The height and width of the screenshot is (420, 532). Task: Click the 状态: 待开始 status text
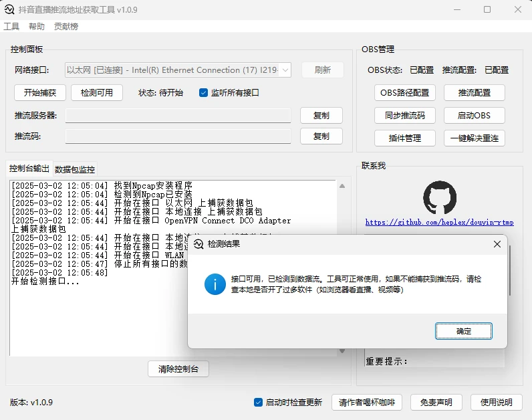161,93
